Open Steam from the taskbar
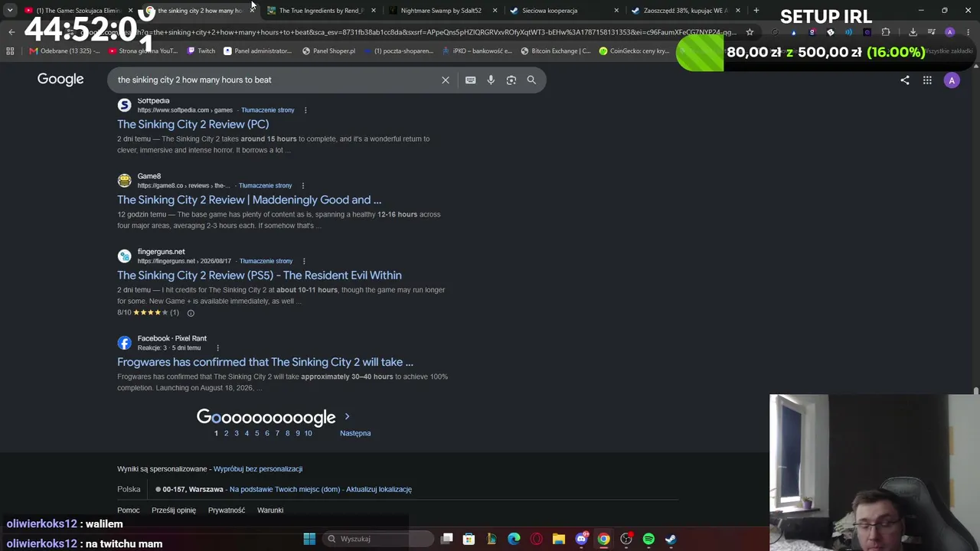 pos(671,539)
